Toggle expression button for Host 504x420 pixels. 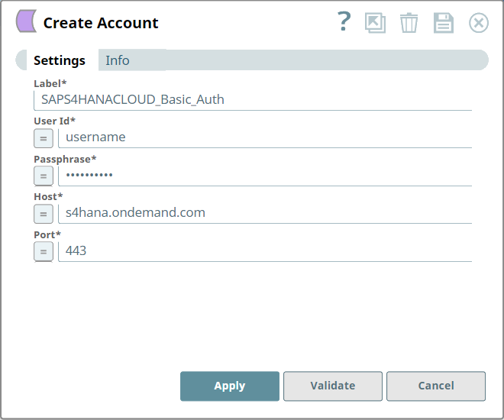click(x=44, y=214)
